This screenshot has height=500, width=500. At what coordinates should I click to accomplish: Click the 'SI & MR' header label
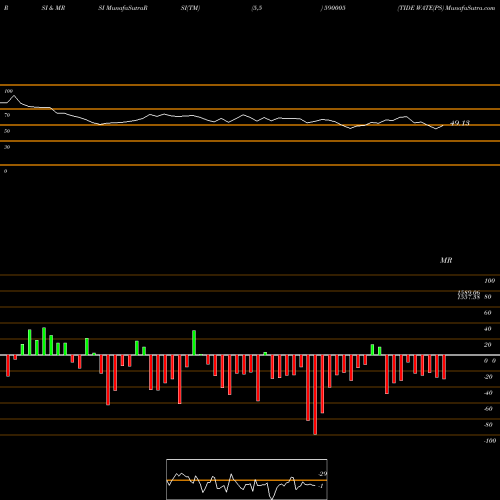pyautogui.click(x=53, y=8)
